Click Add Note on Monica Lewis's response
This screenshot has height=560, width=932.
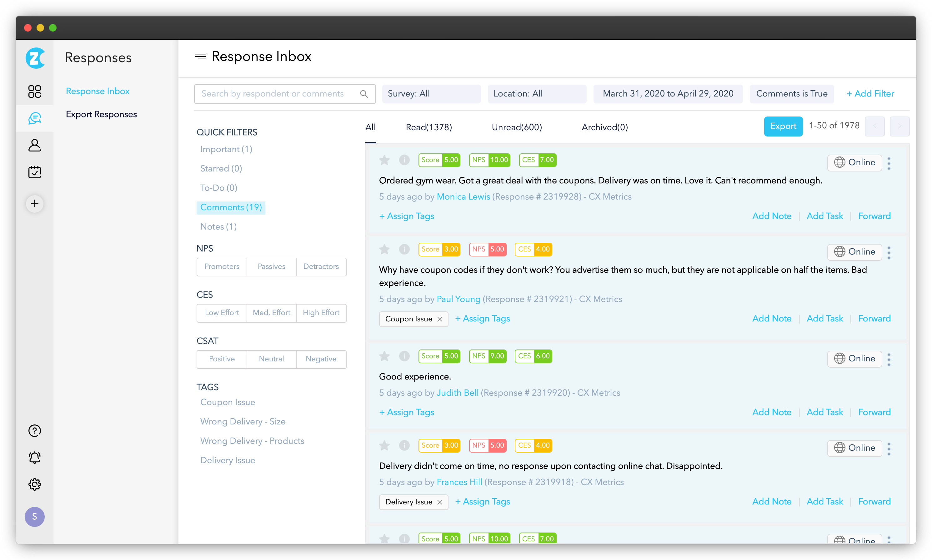pos(772,216)
